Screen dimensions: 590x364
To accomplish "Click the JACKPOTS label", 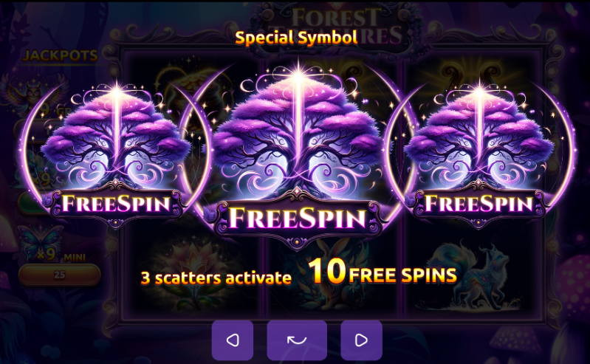I will tap(61, 55).
